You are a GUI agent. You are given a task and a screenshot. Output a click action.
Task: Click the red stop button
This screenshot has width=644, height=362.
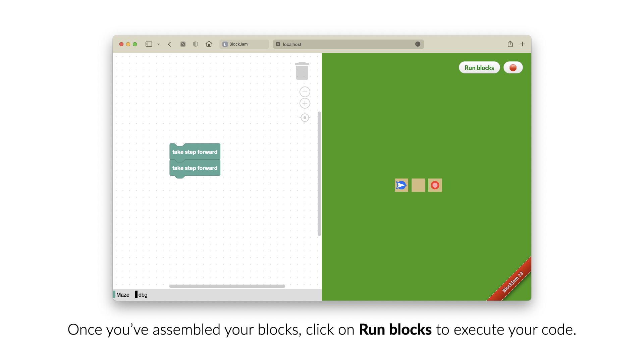coord(513,68)
